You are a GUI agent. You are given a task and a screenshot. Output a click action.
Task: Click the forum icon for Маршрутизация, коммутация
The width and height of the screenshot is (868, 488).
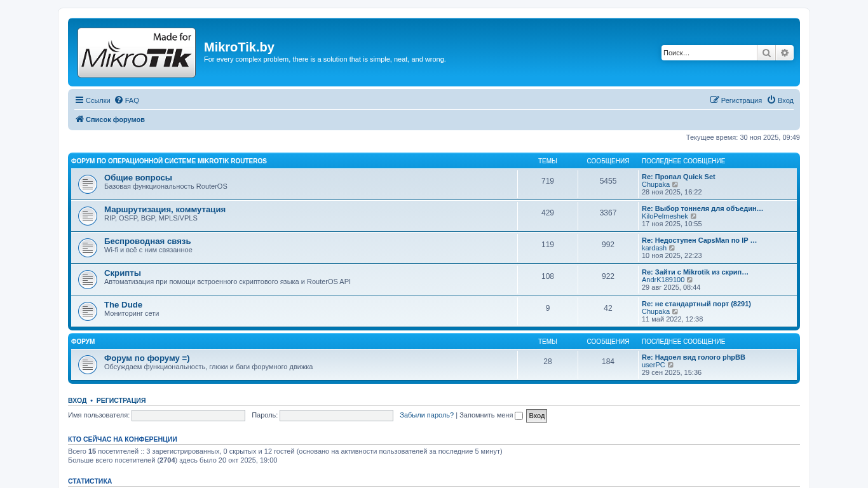88,216
